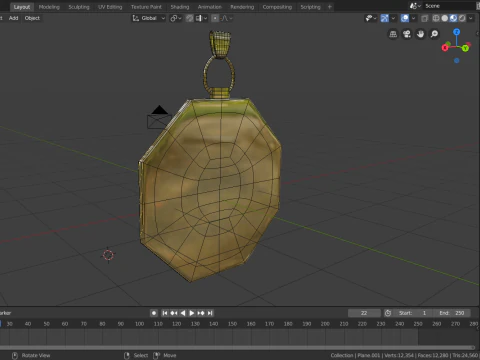The width and height of the screenshot is (480, 360).
Task: Select rendered viewport shading
Action: pos(462,18)
